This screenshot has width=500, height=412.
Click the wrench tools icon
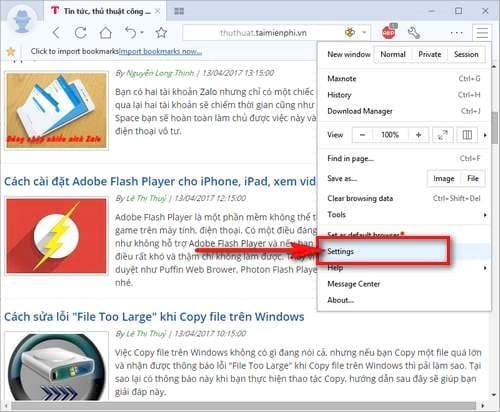coord(414,33)
